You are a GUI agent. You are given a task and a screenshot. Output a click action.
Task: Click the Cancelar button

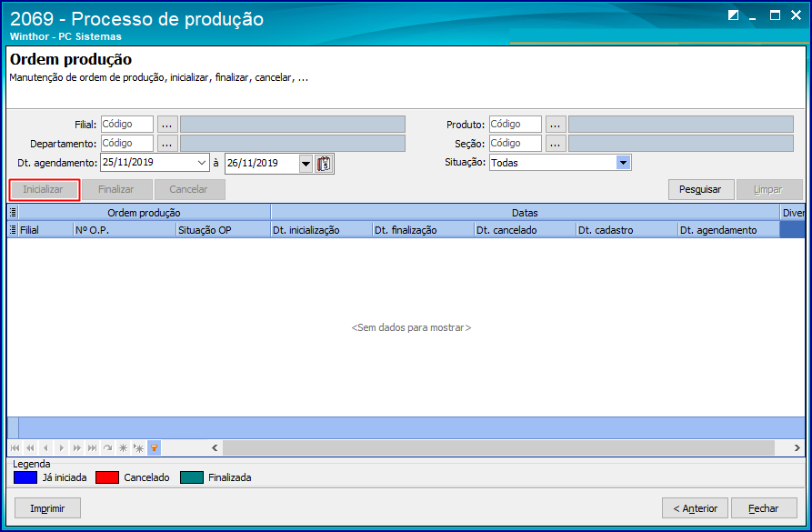pyautogui.click(x=189, y=189)
